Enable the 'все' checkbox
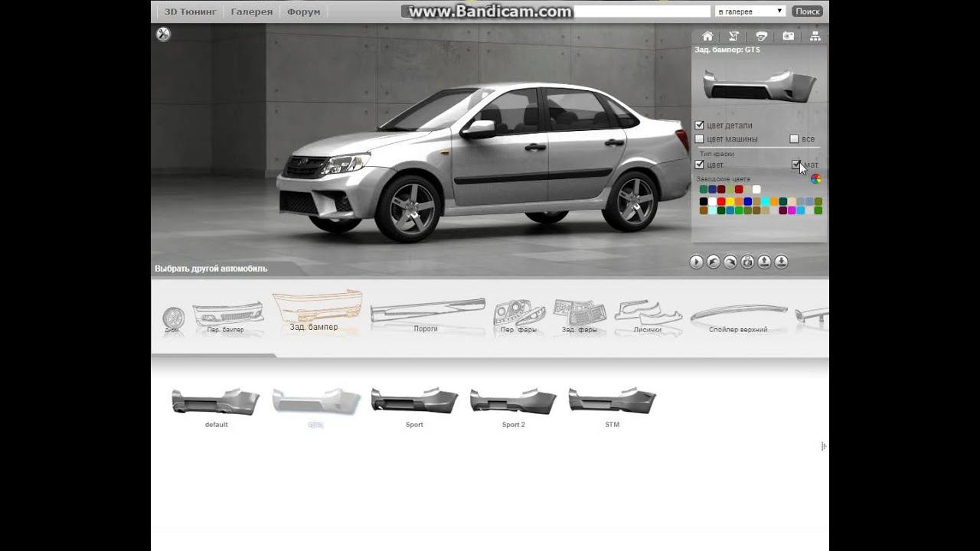Image resolution: width=980 pixels, height=551 pixels. (x=794, y=139)
